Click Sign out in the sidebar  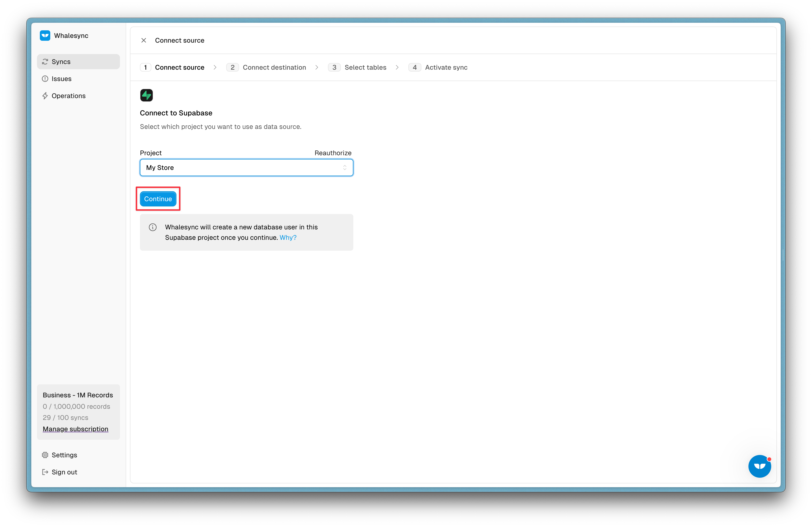click(x=78, y=472)
